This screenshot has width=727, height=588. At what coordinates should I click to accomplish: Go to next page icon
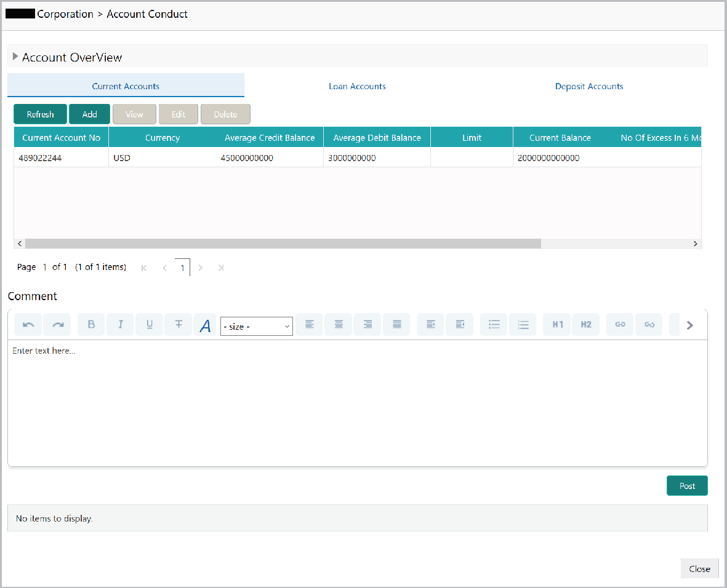[200, 268]
